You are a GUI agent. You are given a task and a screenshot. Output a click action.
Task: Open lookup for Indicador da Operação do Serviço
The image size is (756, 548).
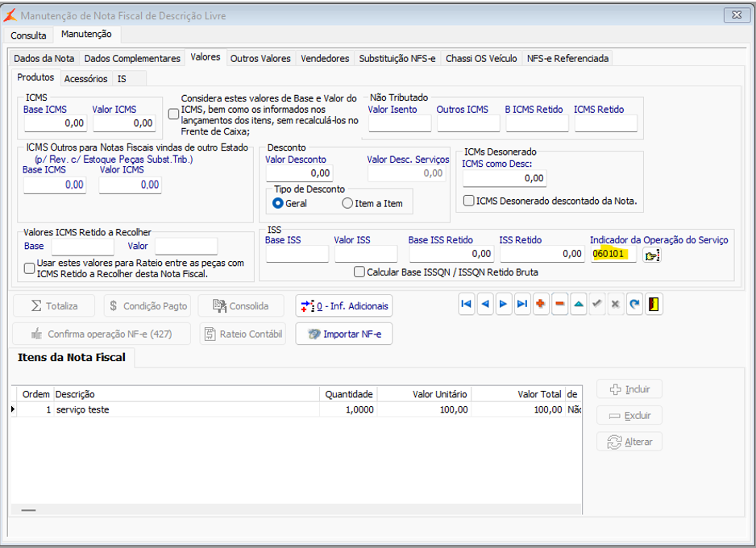[x=651, y=255]
